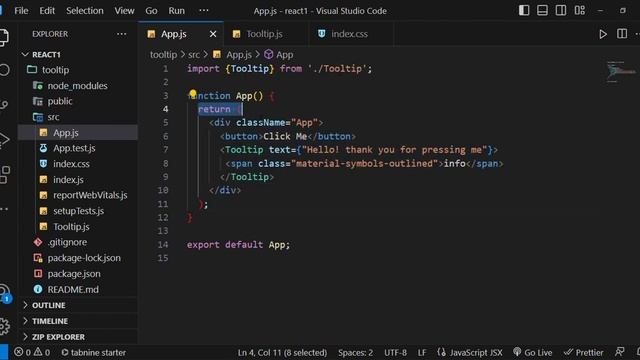Change the LF end of line sequence

coord(422,353)
